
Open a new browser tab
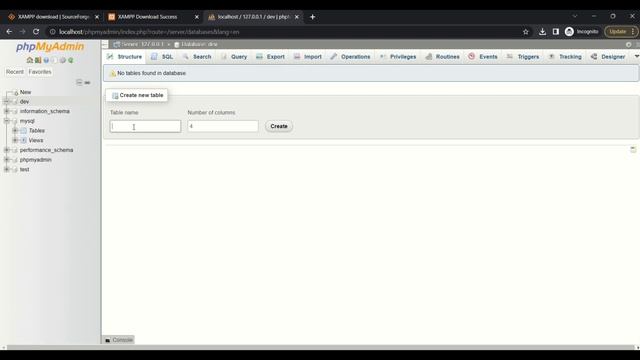(312, 17)
